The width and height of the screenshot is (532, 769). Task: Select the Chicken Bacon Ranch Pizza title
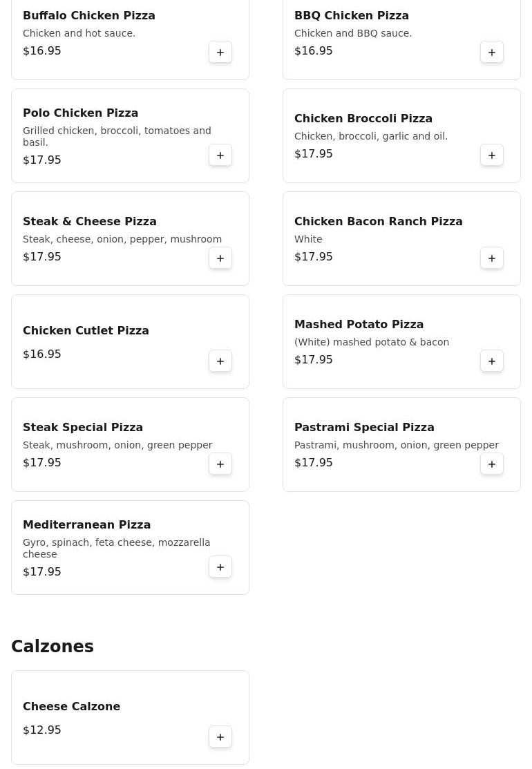378,222
